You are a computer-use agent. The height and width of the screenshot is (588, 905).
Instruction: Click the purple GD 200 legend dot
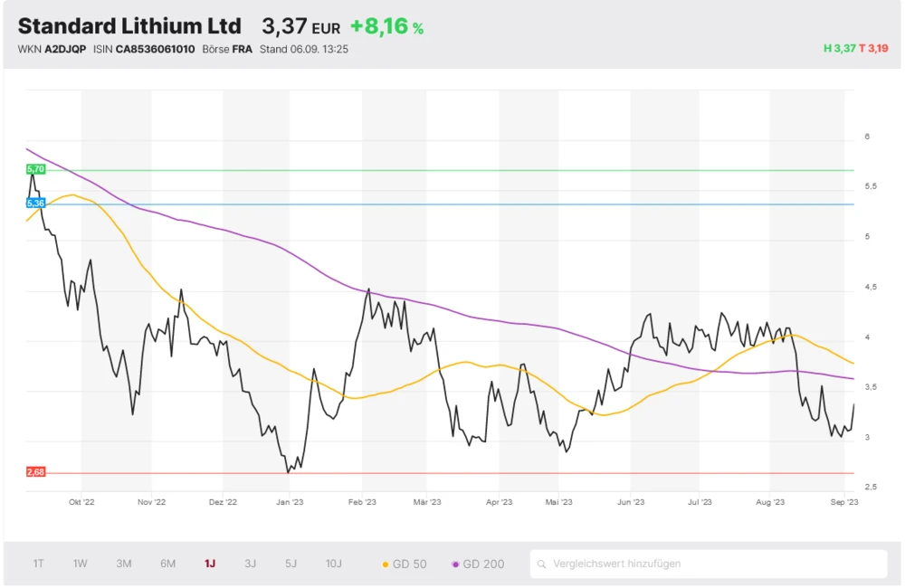[455, 564]
